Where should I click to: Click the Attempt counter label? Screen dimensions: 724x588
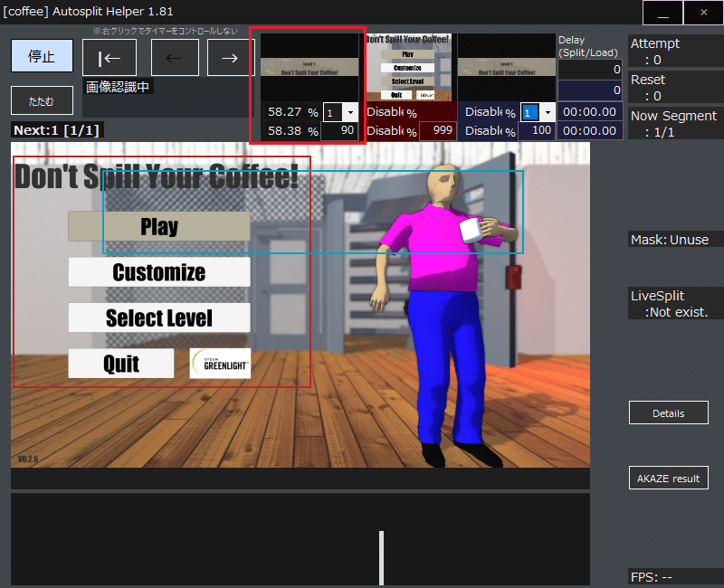[654, 52]
